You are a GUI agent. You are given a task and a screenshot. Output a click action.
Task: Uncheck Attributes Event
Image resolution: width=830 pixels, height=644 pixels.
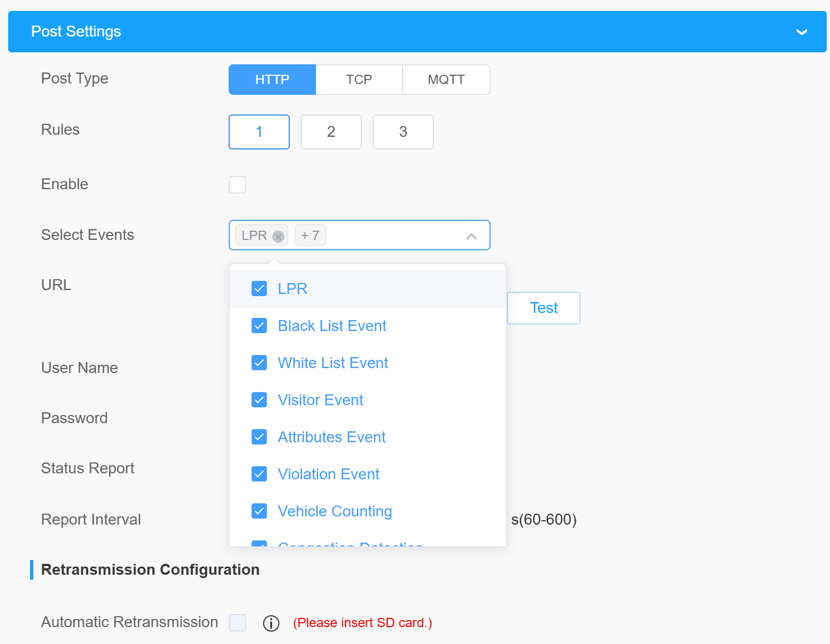(259, 437)
